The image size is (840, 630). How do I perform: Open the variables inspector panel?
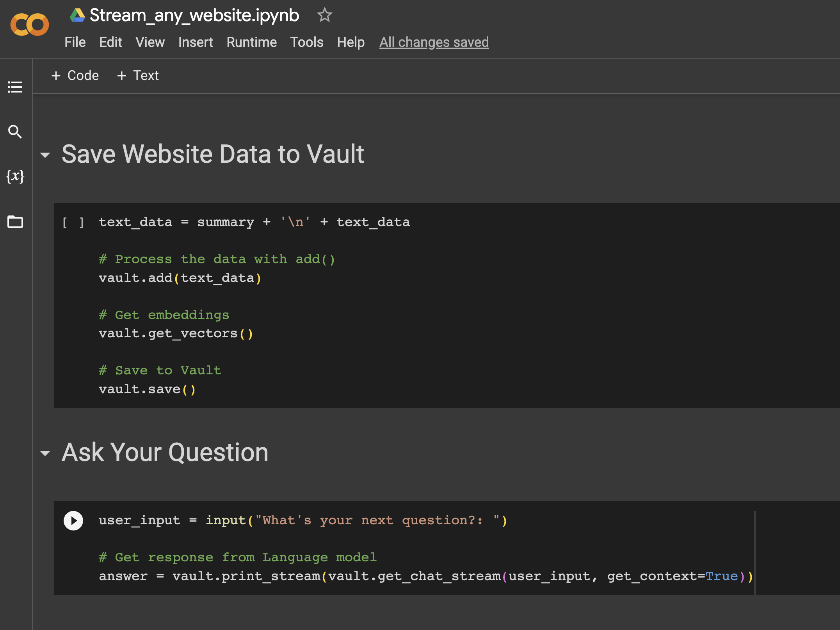pyautogui.click(x=15, y=177)
